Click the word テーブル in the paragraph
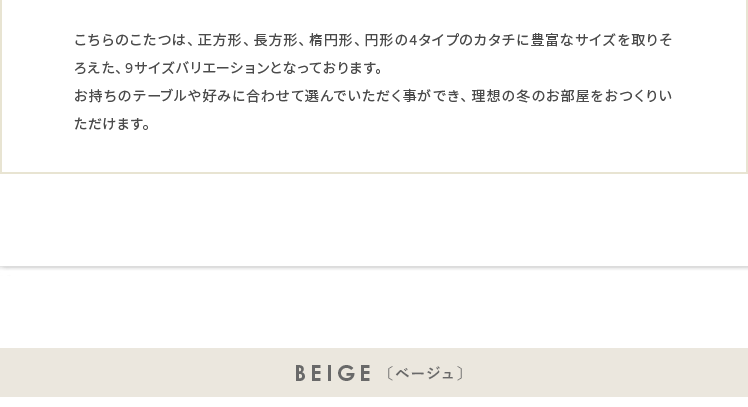748x407 pixels. coord(159,96)
